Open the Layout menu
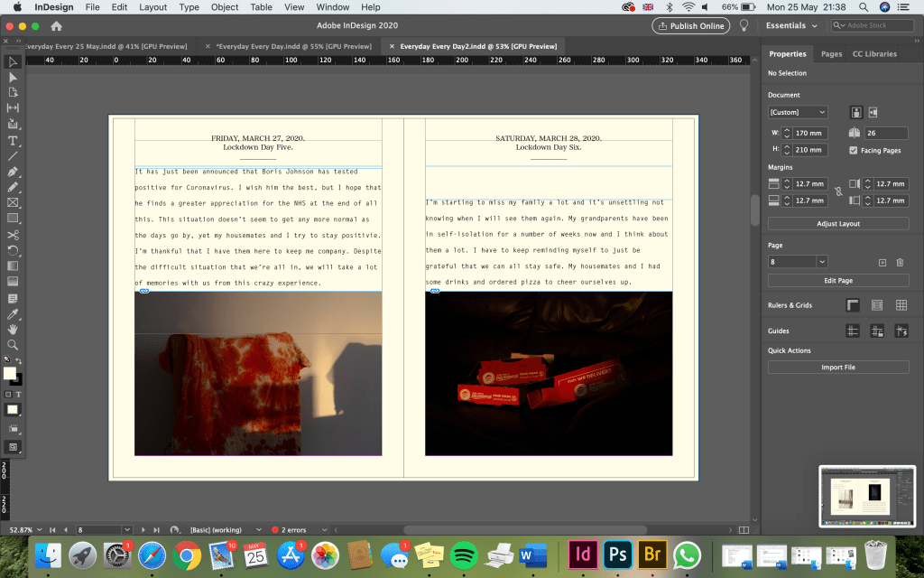This screenshot has width=924, height=578. pos(152,7)
